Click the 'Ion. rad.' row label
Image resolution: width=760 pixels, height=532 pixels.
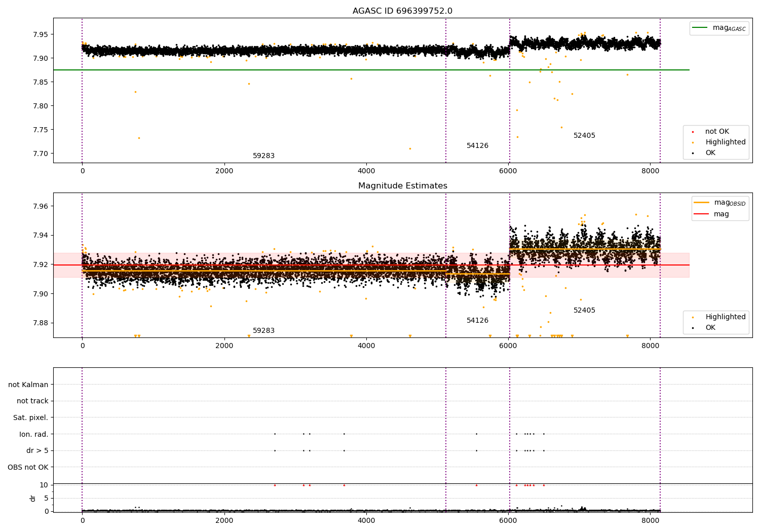pos(34,435)
